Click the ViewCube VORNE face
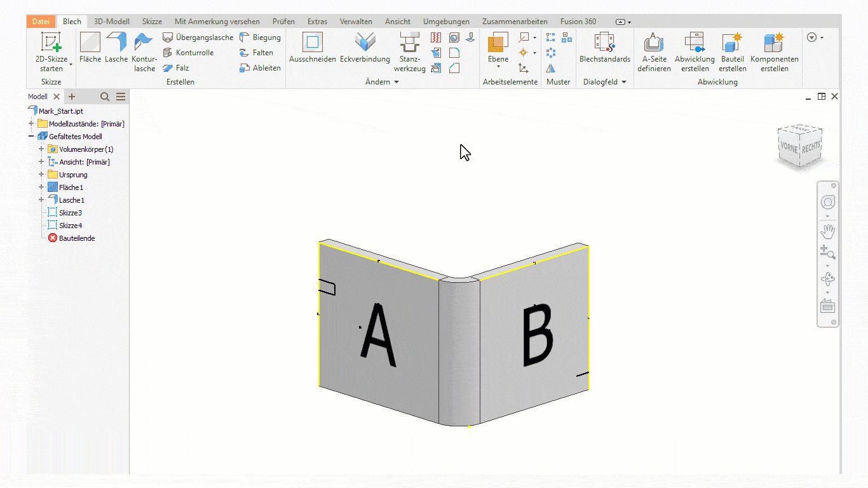868x488 pixels. point(789,147)
